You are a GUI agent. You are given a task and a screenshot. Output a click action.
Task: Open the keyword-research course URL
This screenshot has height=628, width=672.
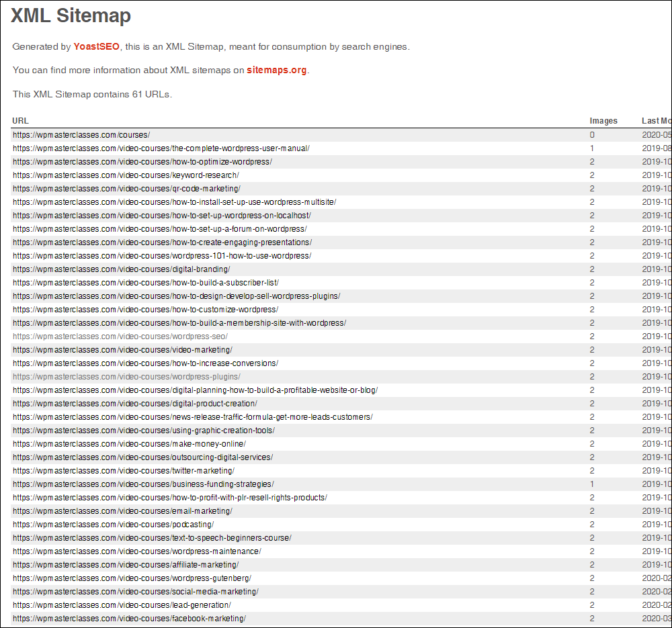tap(126, 175)
